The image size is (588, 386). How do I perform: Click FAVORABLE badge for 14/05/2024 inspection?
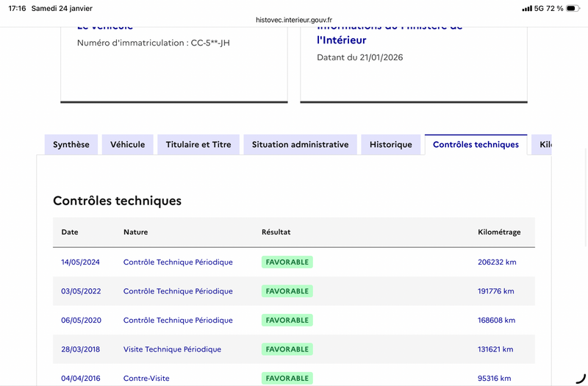(x=287, y=262)
